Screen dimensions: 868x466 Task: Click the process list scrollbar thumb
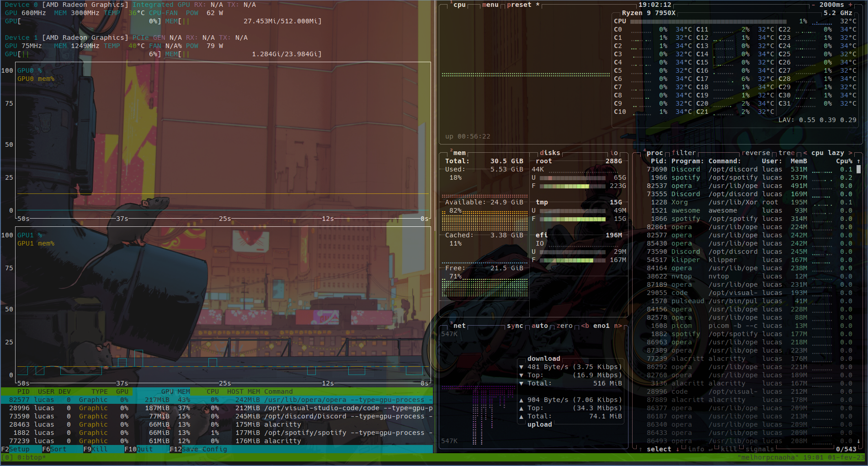(858, 169)
